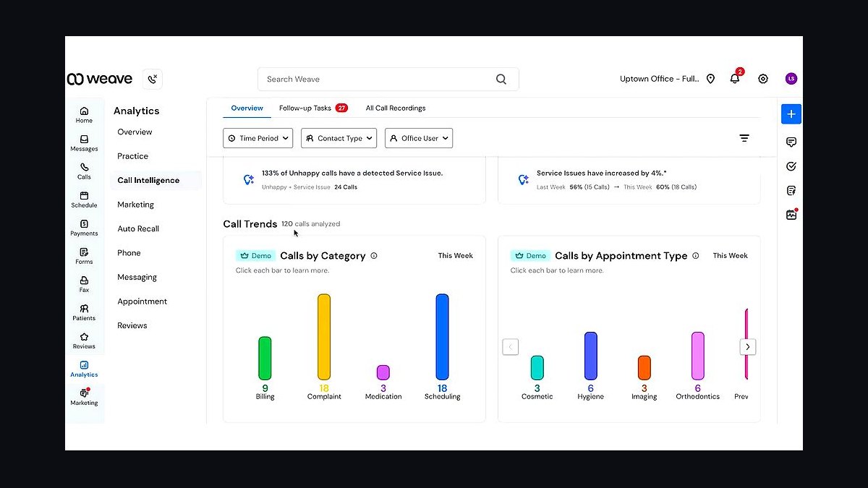Go to Home in sidebar

pyautogui.click(x=84, y=115)
